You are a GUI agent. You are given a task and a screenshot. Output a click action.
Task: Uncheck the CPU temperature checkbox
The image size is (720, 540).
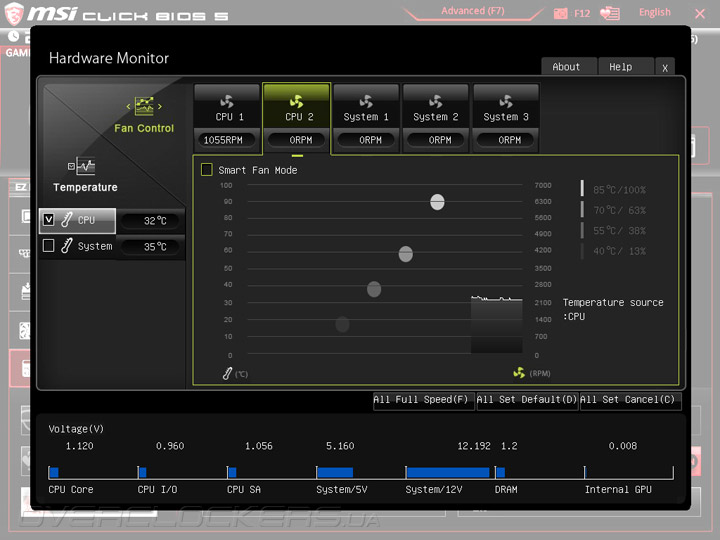click(x=49, y=219)
